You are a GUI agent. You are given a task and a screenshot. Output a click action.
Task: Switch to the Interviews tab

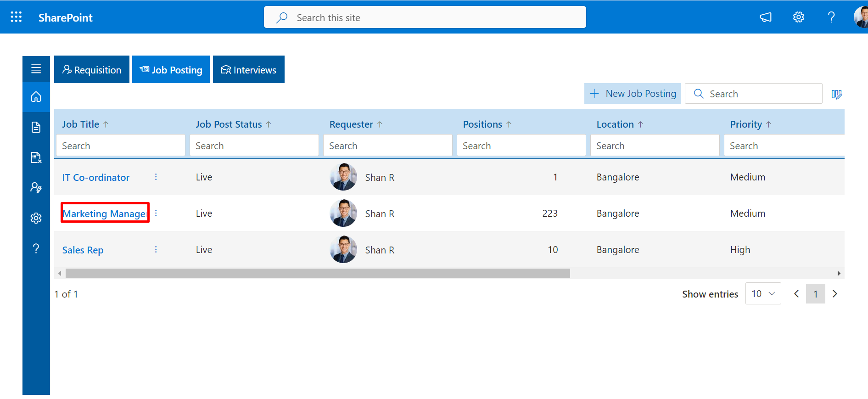point(249,69)
